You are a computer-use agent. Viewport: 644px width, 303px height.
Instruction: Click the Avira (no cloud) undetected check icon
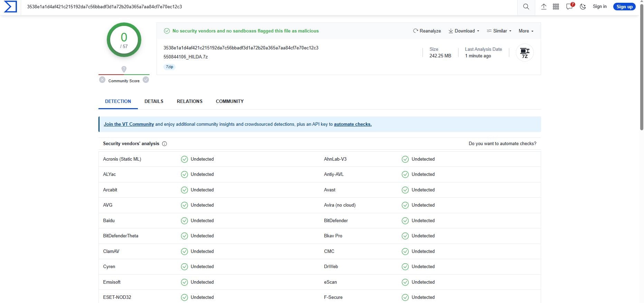405,205
